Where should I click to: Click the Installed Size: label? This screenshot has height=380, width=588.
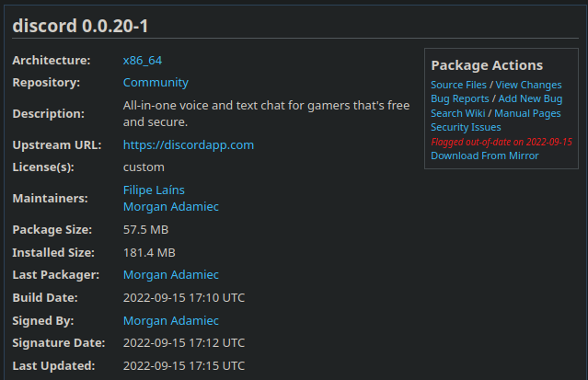click(x=53, y=253)
